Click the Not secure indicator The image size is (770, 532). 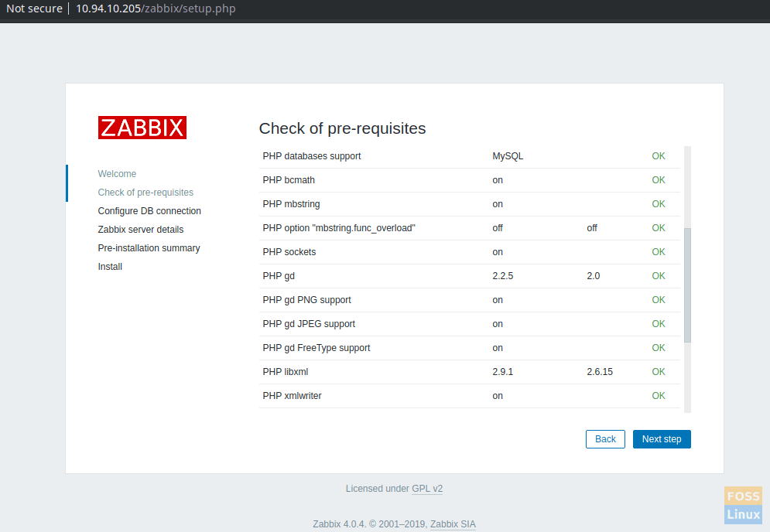[34, 9]
